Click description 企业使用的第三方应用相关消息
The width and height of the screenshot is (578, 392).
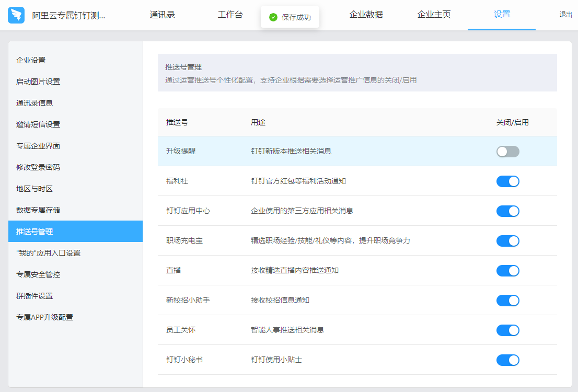pos(302,211)
